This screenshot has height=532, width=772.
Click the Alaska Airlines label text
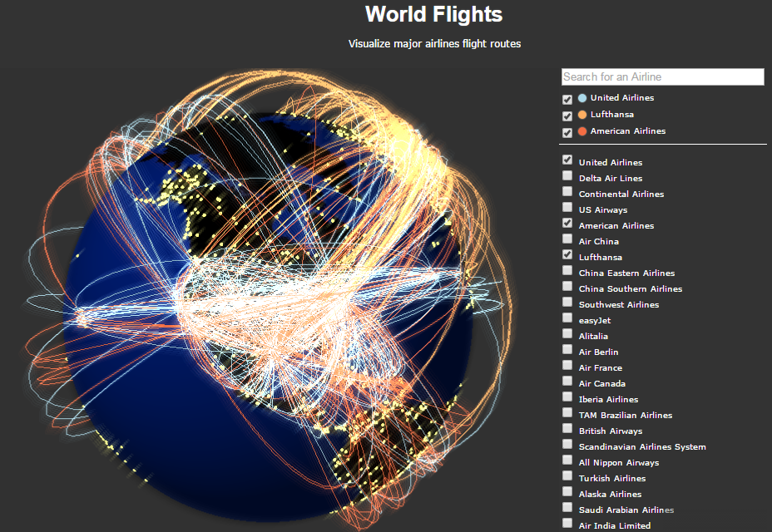click(x=610, y=495)
